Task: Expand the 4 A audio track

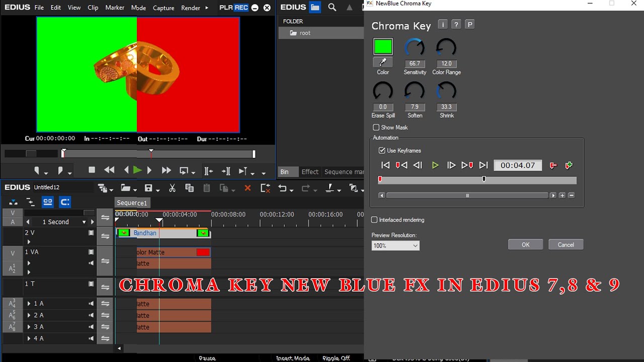Action: [29, 338]
